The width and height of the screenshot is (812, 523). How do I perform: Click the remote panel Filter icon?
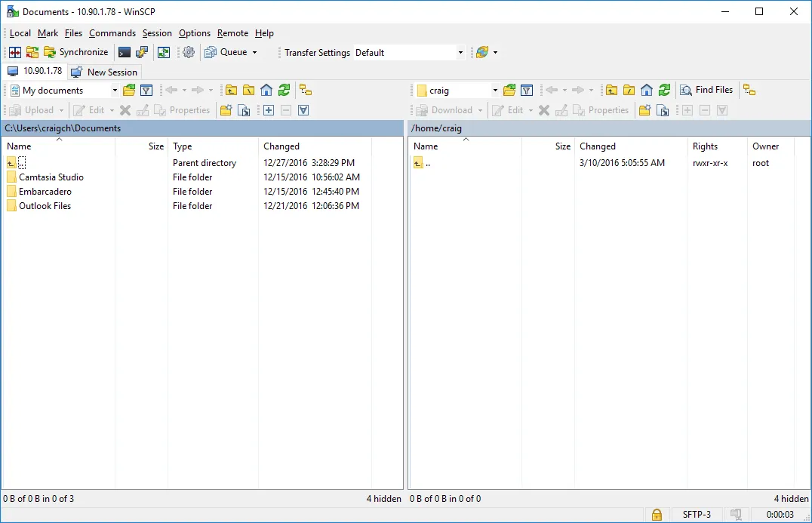(527, 91)
